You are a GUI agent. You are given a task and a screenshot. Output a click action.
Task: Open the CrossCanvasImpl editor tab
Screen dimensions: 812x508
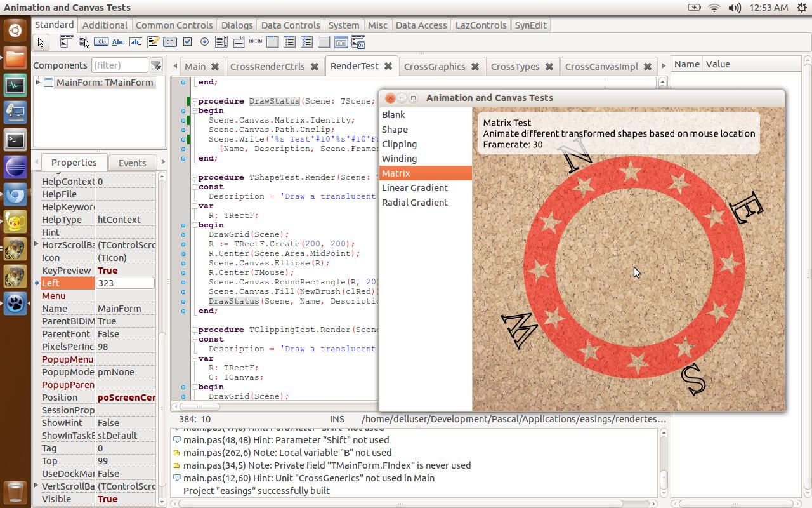click(x=601, y=67)
